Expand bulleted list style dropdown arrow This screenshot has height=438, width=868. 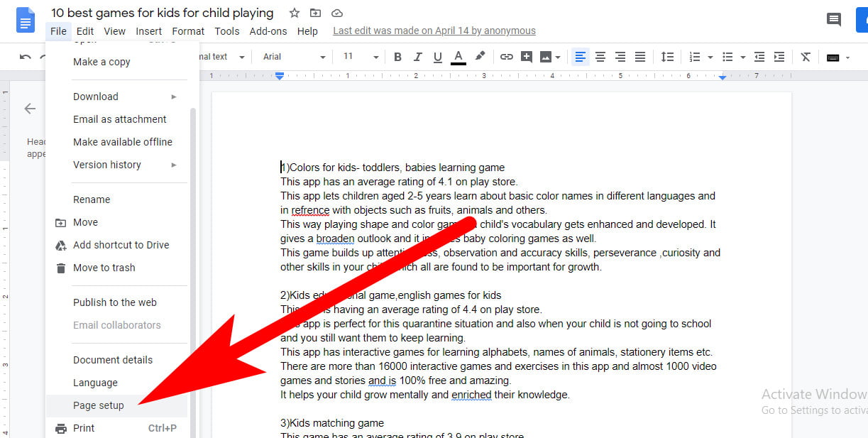click(742, 58)
